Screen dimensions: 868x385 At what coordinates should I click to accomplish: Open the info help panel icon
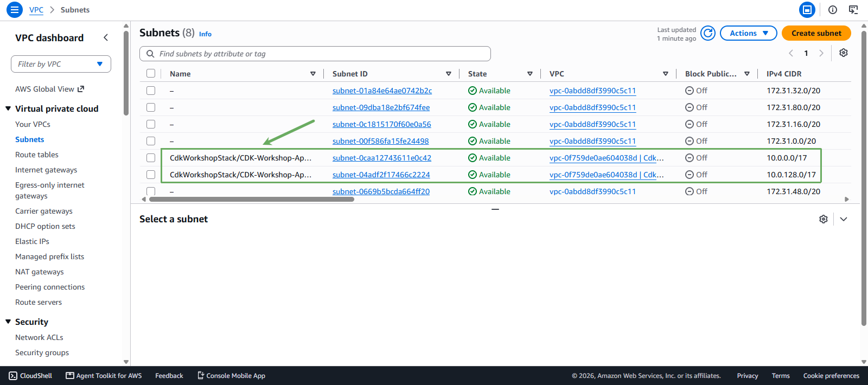pos(833,10)
